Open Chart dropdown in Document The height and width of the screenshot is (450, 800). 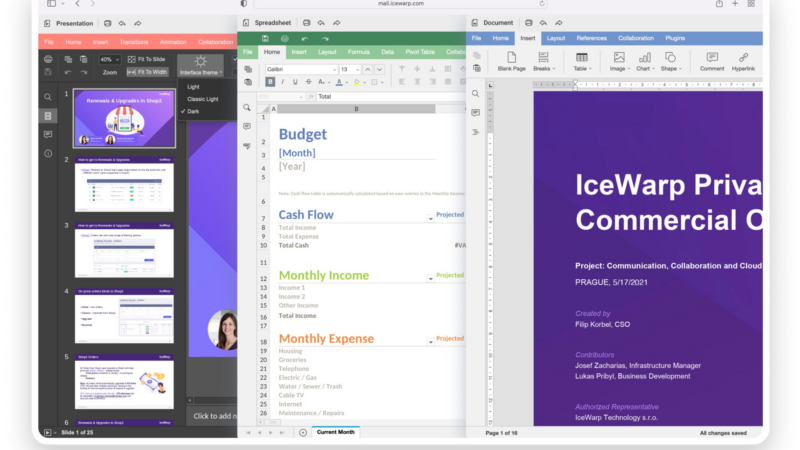(645, 61)
